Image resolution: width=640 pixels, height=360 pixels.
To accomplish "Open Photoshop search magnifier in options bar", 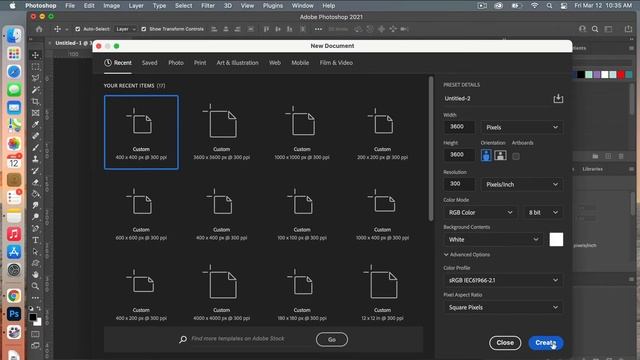I will [x=595, y=29].
